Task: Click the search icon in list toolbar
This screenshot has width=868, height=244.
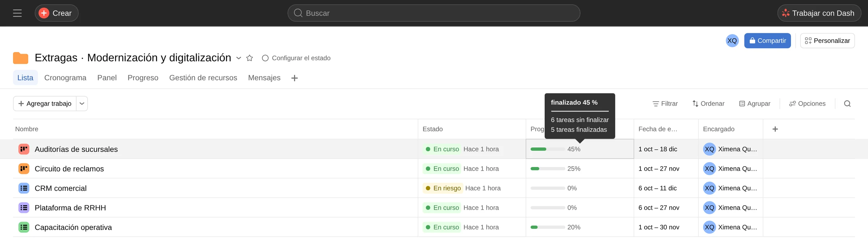Action: click(847, 104)
